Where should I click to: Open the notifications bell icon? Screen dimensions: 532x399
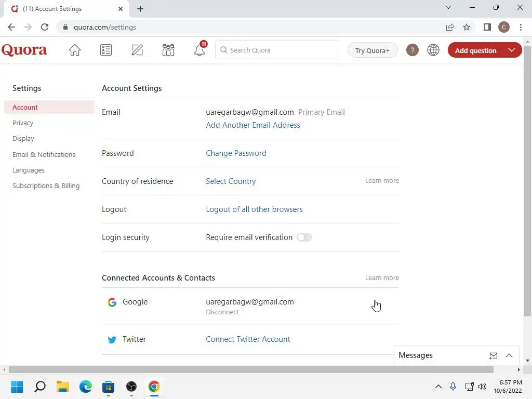click(199, 50)
